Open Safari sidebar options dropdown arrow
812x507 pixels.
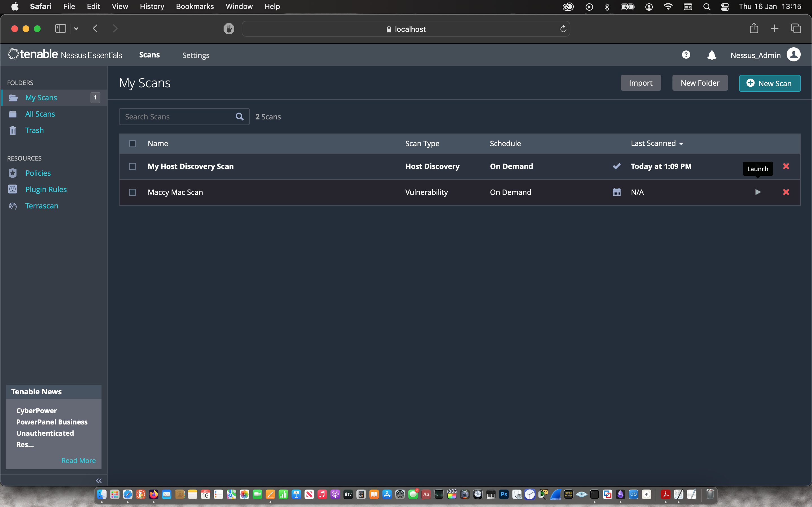click(x=76, y=29)
